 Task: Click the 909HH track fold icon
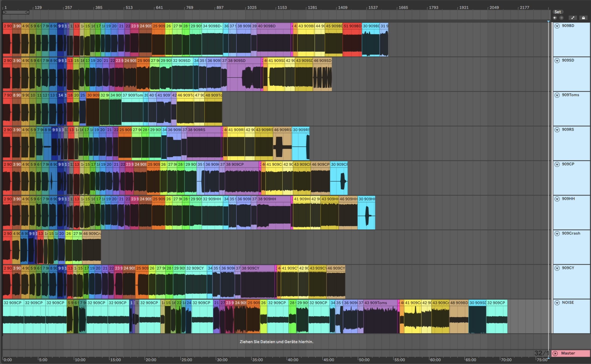pyautogui.click(x=557, y=199)
